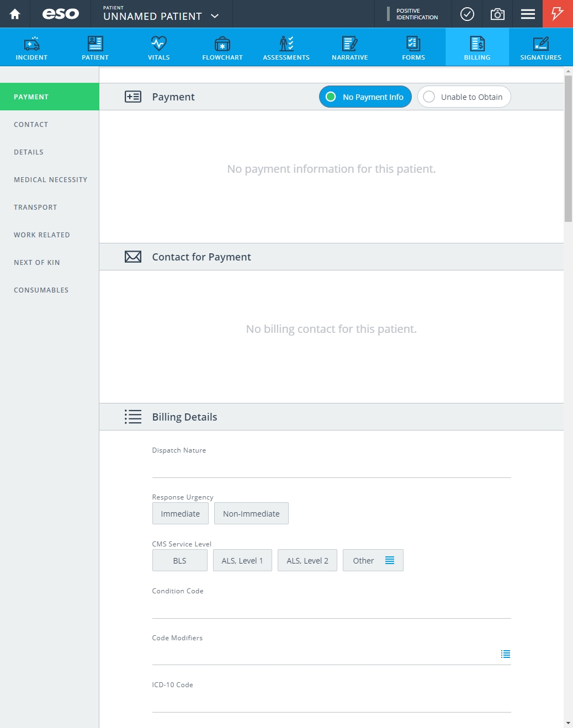573x728 pixels.
Task: Open the Other service level list
Action: point(373,560)
